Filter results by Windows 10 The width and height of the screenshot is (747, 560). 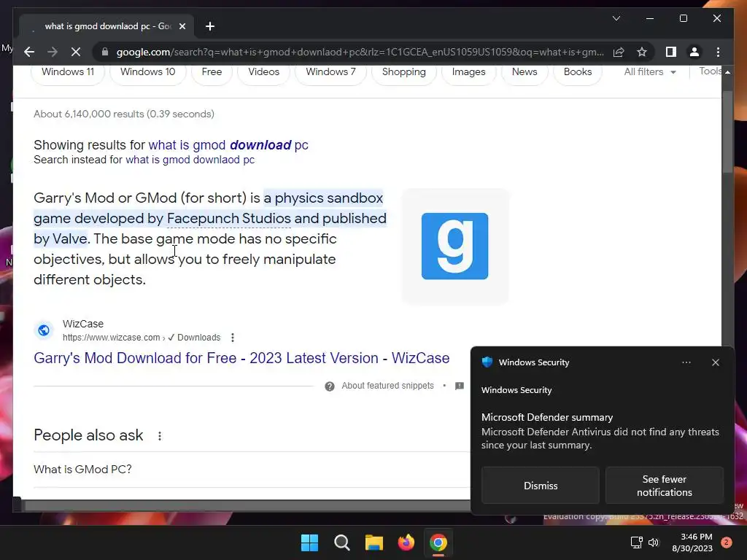tap(147, 72)
